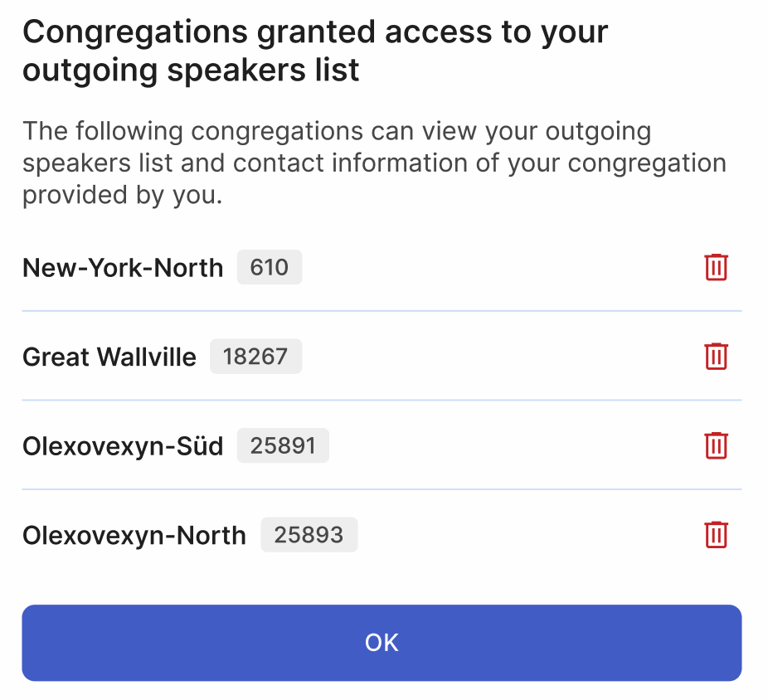768x700 pixels.
Task: Click the trash icon beside Great Wallville
Action: [x=717, y=357]
